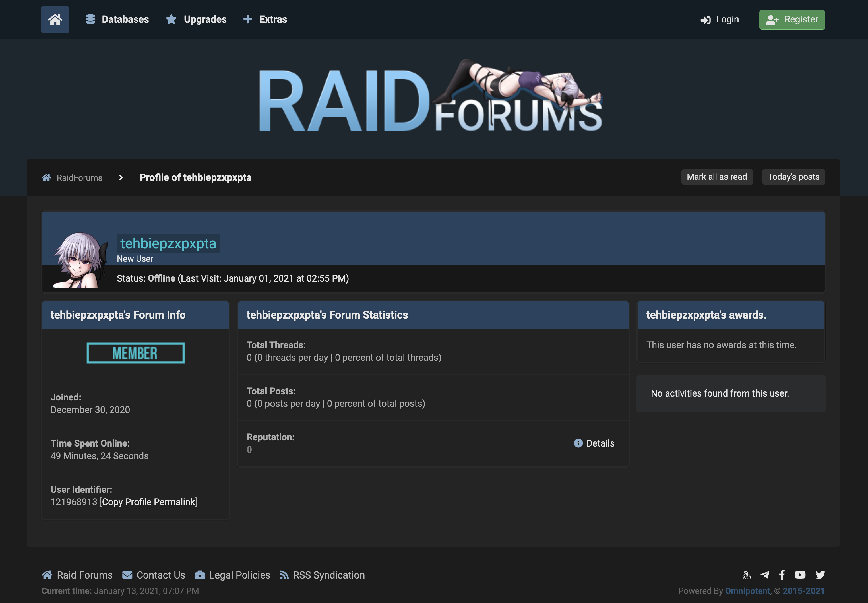Open Today's posts
This screenshot has width=868, height=603.
[x=793, y=177]
